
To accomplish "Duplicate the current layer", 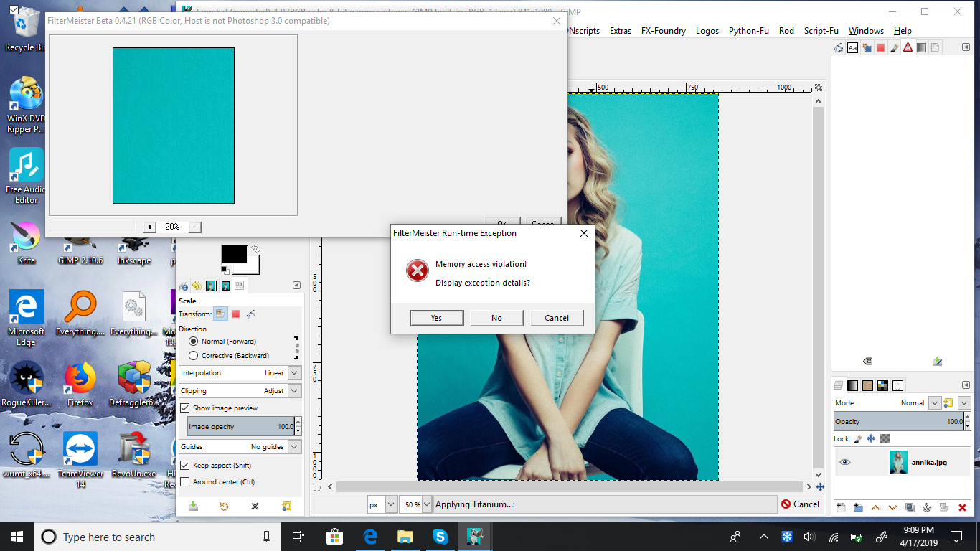I will (910, 508).
